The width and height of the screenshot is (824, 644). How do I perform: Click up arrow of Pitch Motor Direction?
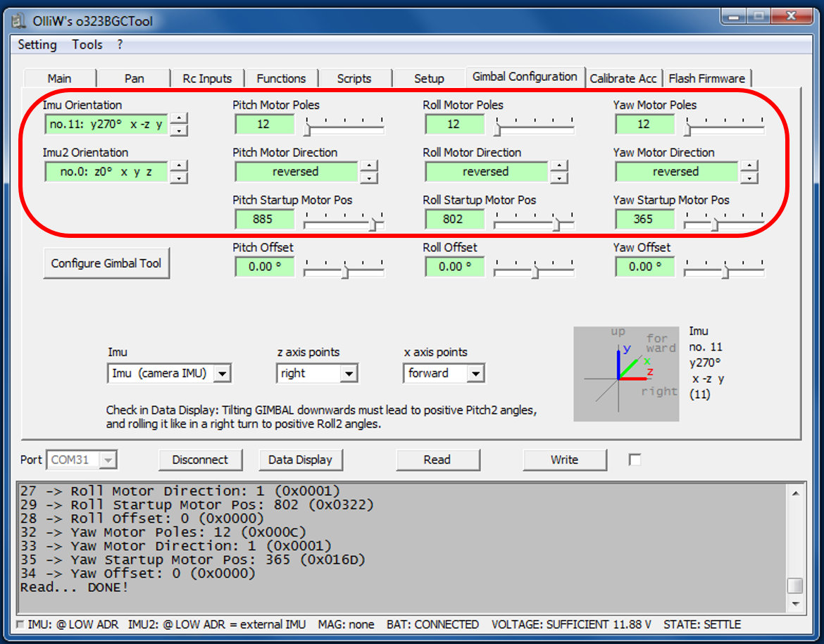click(x=370, y=166)
